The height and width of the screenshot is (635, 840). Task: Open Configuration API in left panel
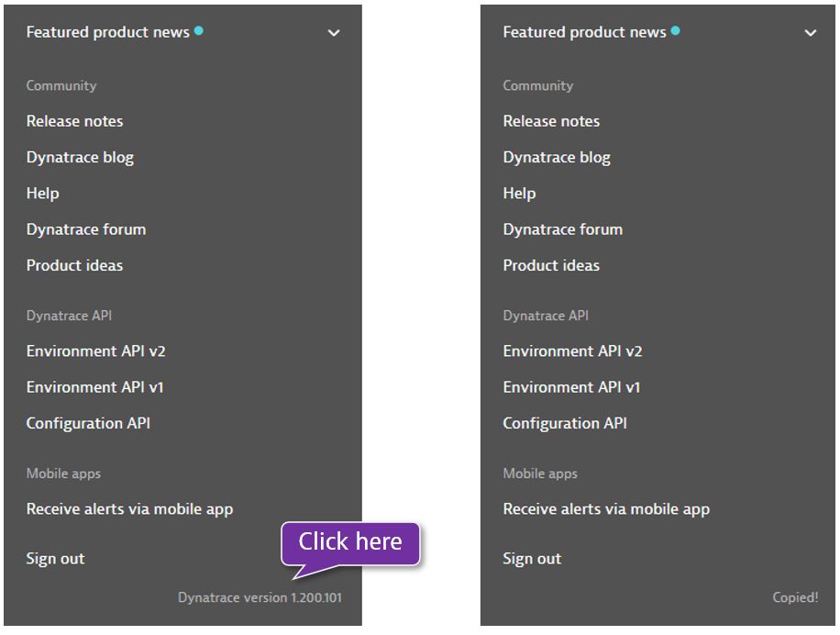tap(88, 423)
